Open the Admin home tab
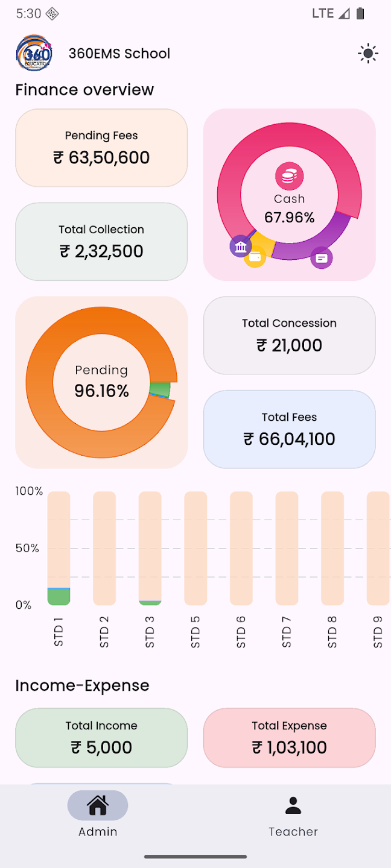391x868 pixels. pos(98,814)
